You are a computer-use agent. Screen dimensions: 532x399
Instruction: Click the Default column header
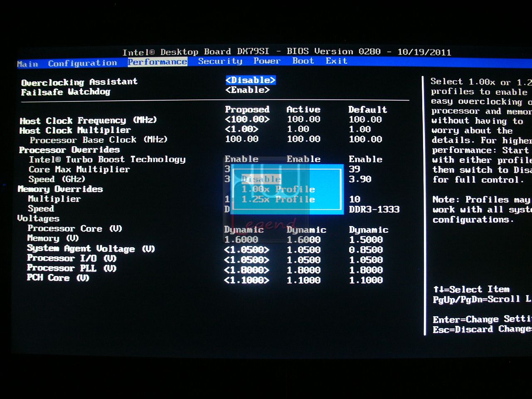coord(368,110)
